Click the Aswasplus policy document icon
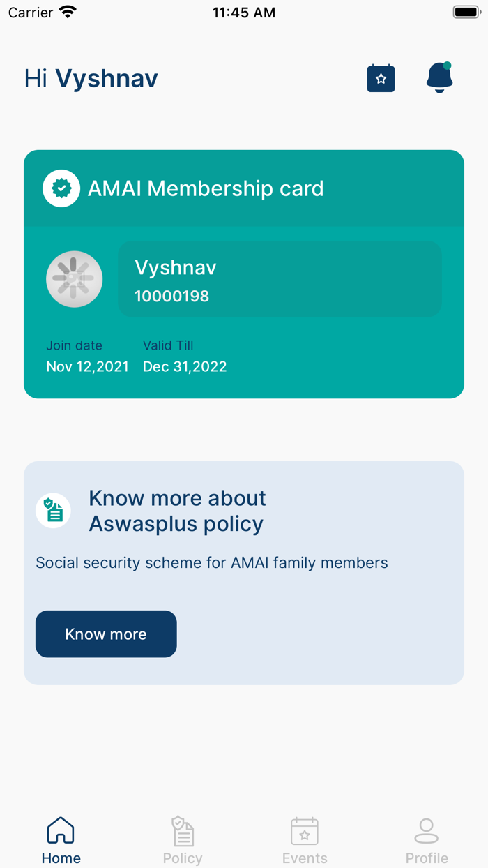The height and width of the screenshot is (868, 488). click(54, 511)
